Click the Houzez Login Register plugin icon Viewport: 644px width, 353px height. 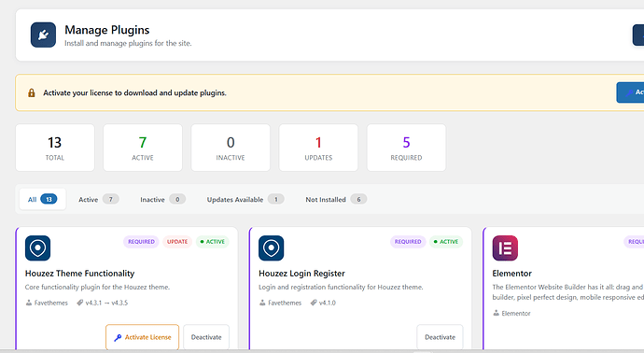tap(271, 247)
